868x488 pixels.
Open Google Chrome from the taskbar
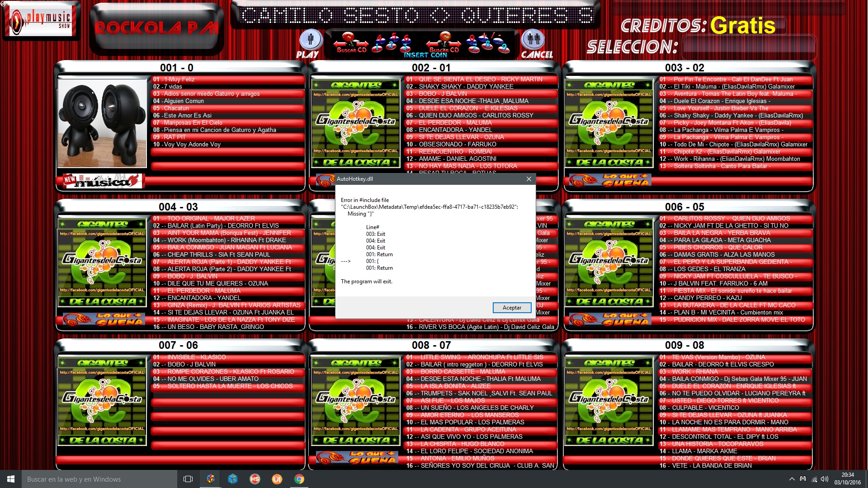coord(299,479)
